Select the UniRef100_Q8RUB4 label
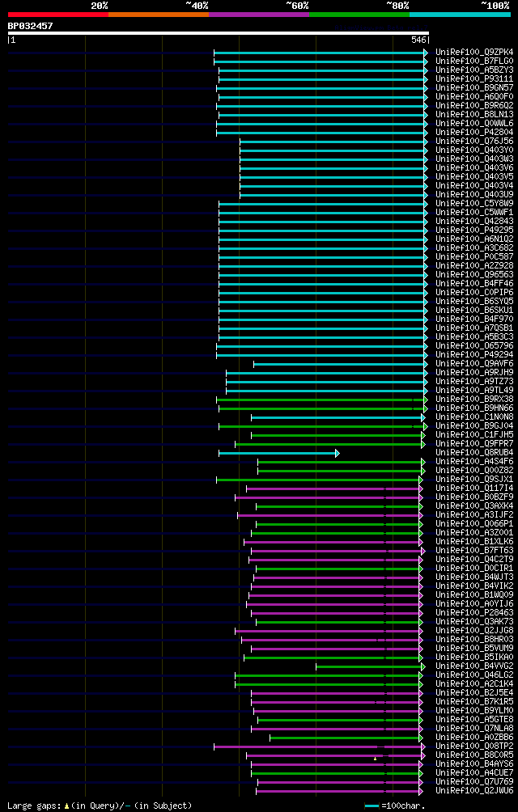This screenshot has width=518, height=812. [474, 453]
